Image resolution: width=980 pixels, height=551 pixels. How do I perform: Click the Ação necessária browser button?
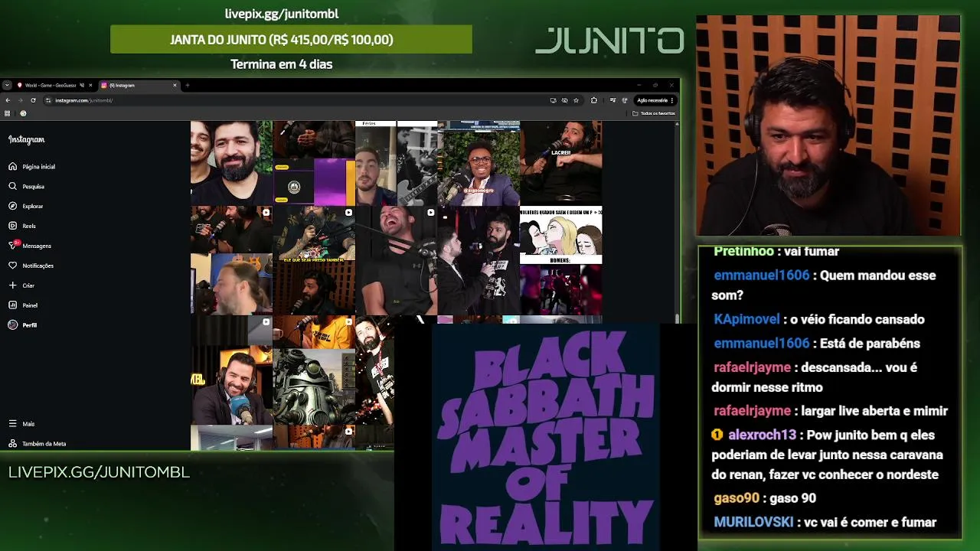click(x=655, y=100)
